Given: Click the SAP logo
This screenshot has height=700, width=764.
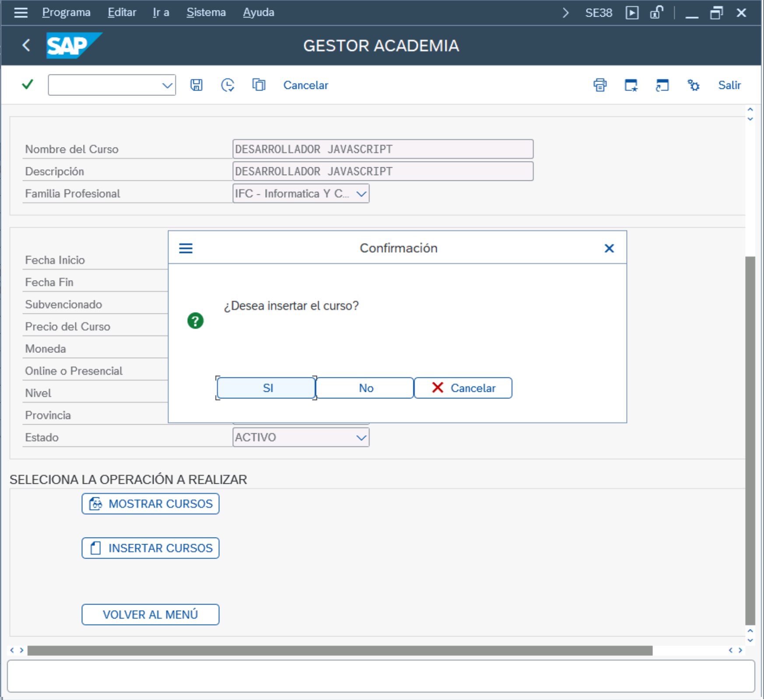Looking at the screenshot, I should pyautogui.click(x=74, y=46).
